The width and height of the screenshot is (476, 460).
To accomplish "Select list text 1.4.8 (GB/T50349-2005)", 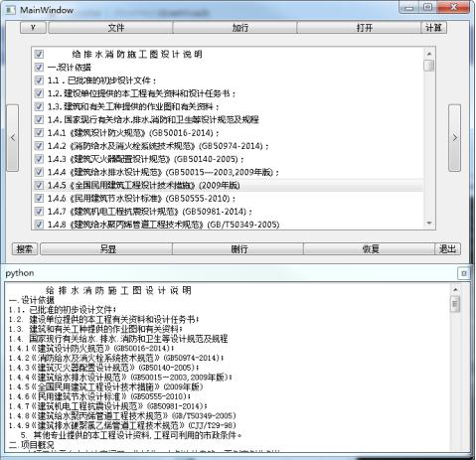I will coord(163,225).
